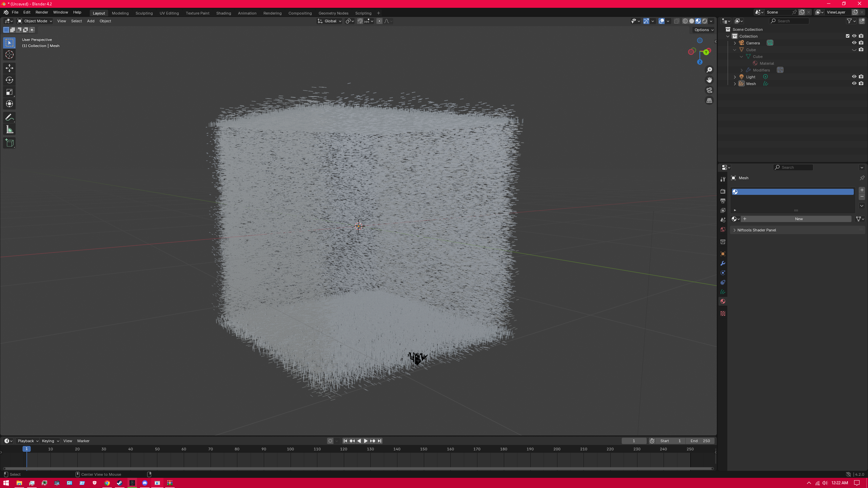Click the End frame field

[700, 441]
